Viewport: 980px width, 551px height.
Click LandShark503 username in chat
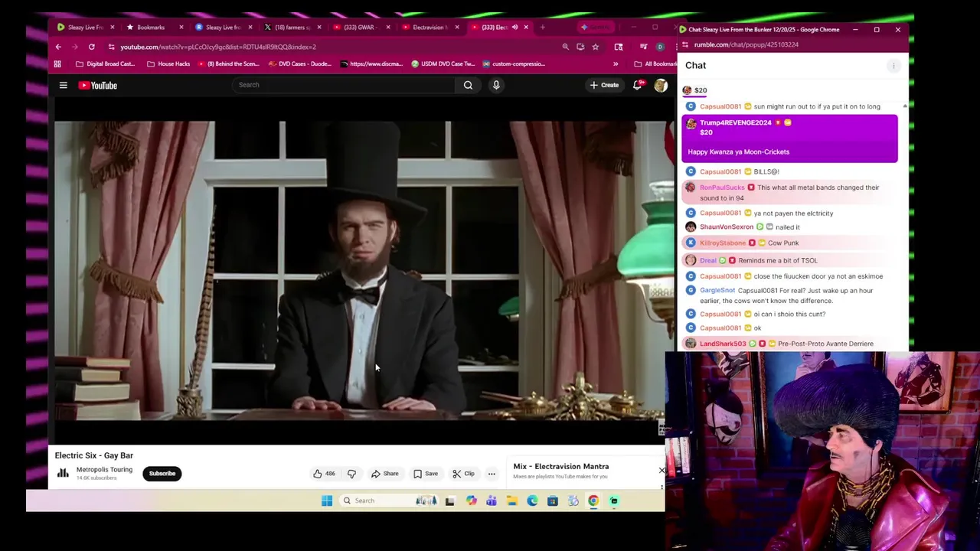[x=722, y=344]
